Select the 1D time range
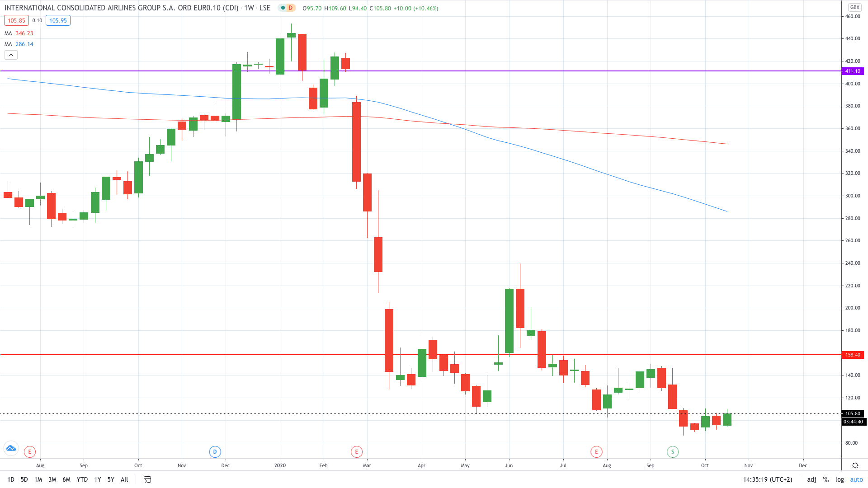The height and width of the screenshot is (488, 868). click(x=11, y=479)
